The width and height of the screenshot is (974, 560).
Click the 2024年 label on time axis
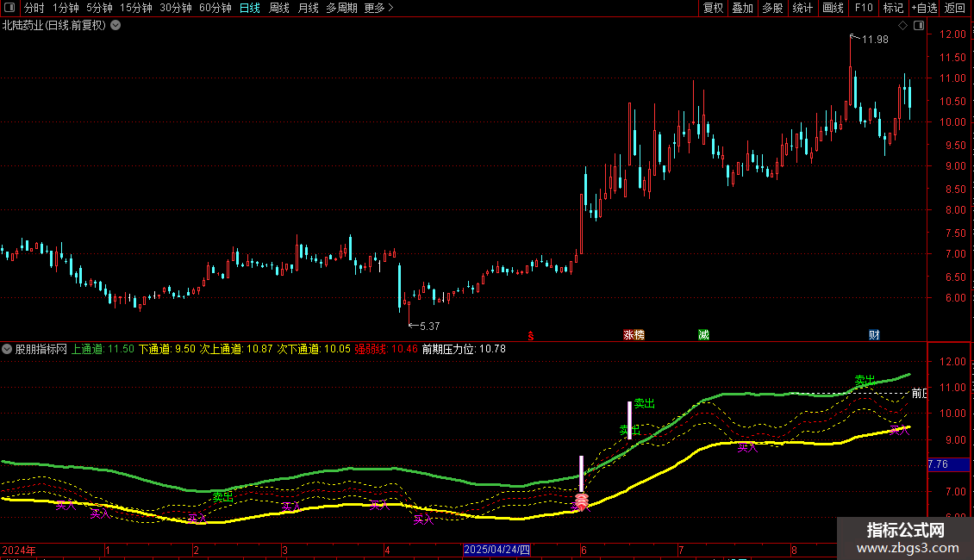point(19,550)
